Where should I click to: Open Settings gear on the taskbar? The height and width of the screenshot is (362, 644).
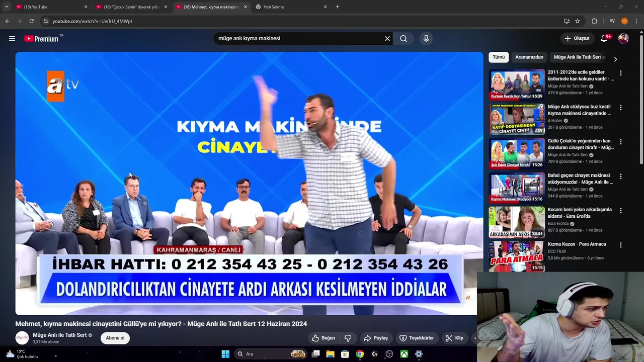click(x=419, y=354)
